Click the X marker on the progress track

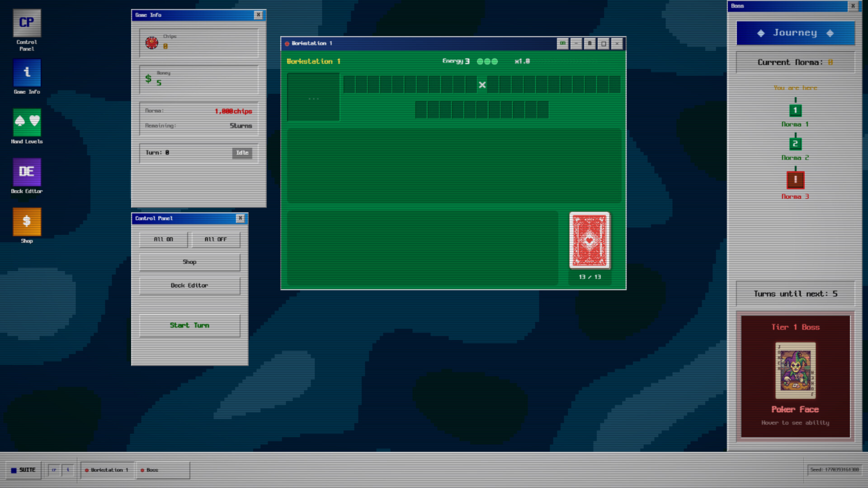point(482,85)
